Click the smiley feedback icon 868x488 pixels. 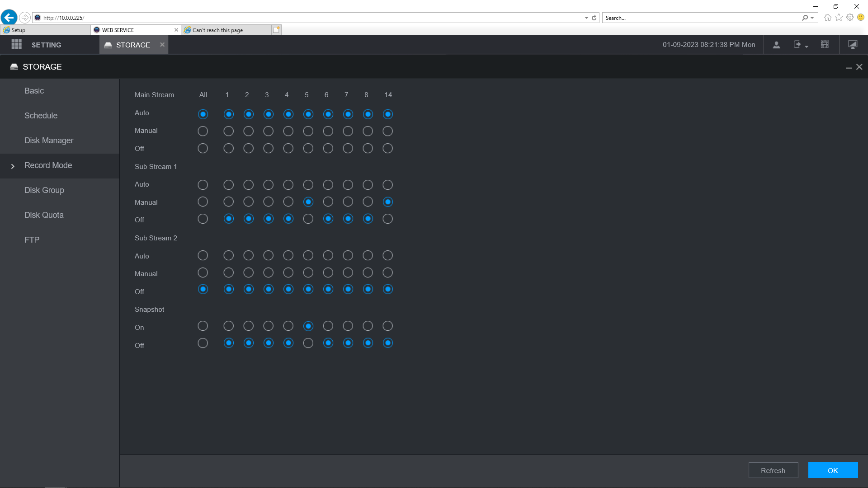(861, 17)
